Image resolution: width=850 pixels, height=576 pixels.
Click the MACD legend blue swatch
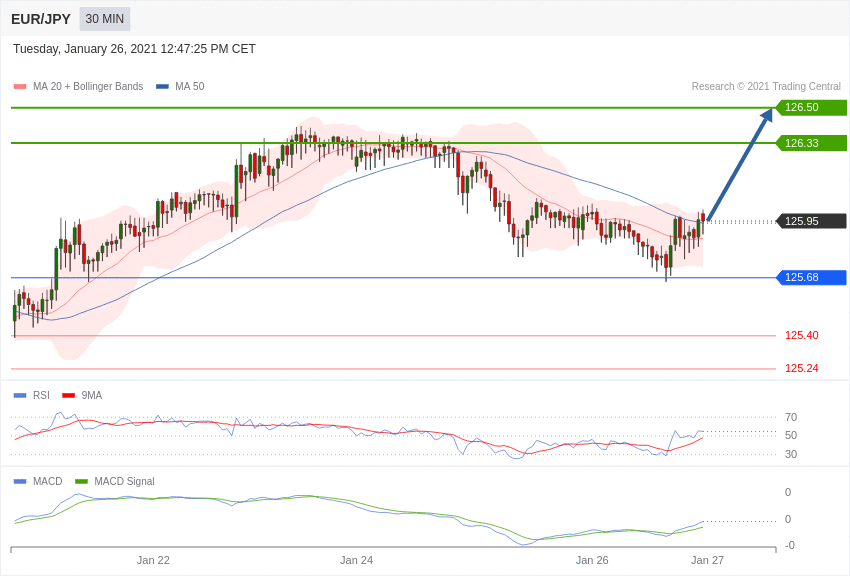pyautogui.click(x=20, y=482)
